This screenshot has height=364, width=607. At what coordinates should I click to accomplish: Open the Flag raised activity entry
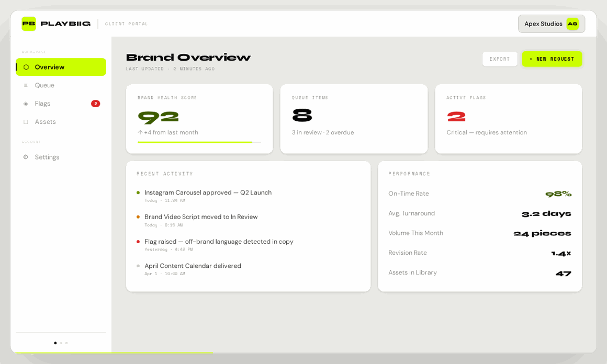pyautogui.click(x=219, y=242)
